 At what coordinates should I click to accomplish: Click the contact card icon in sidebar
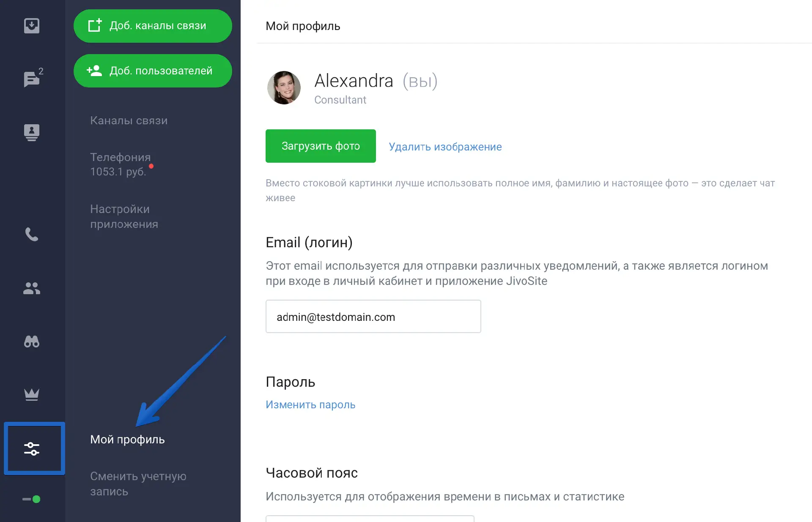click(x=32, y=132)
